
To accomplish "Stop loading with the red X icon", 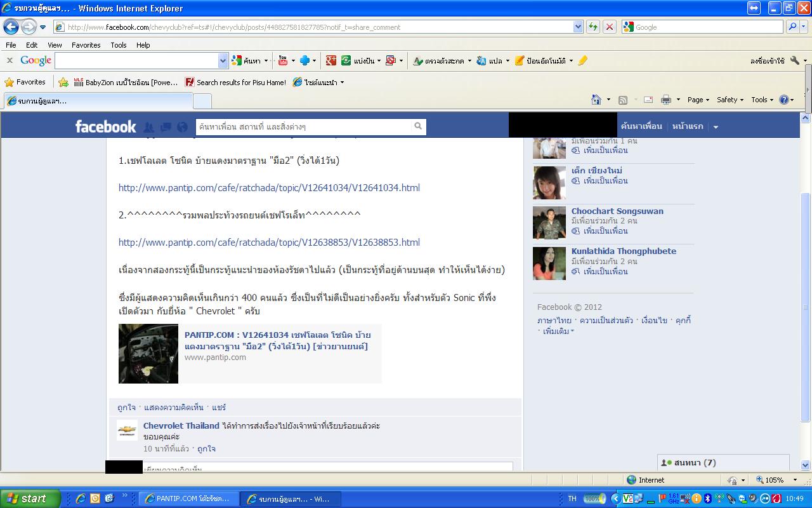I will tap(609, 27).
